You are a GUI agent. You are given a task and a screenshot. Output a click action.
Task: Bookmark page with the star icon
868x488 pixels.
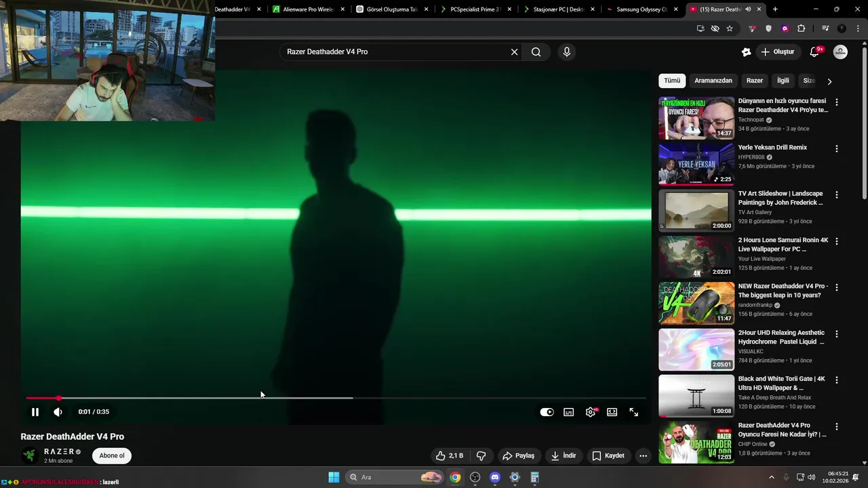(730, 28)
